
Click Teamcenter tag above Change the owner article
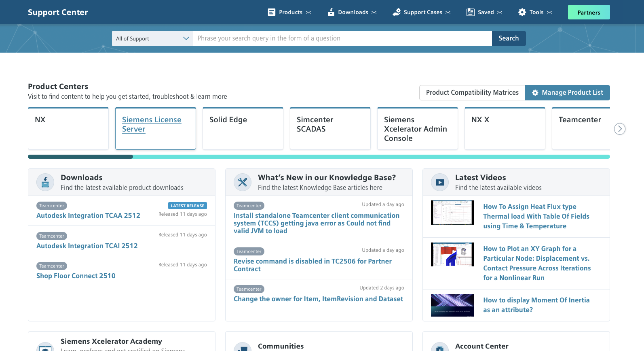(249, 289)
